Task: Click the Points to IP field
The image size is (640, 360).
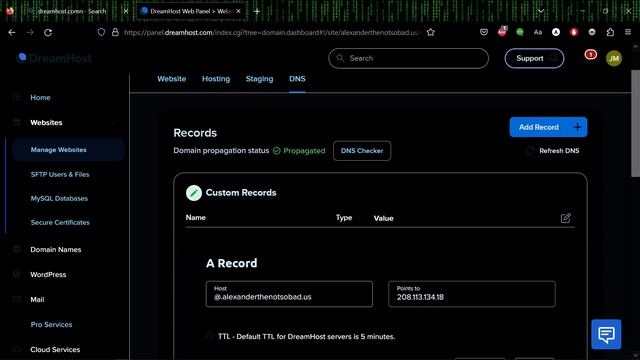Action: (x=471, y=294)
